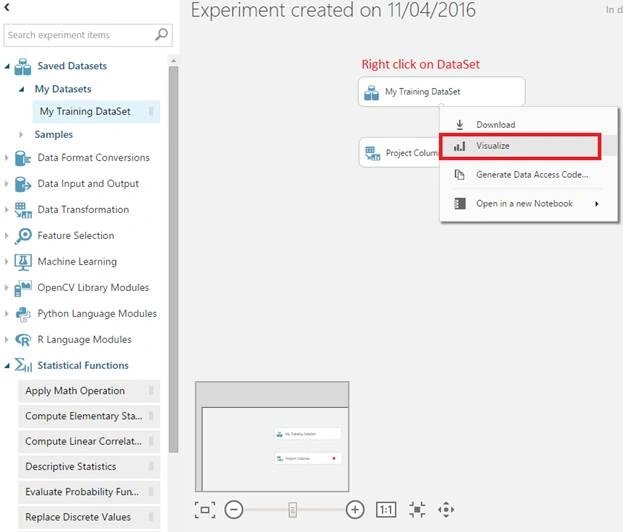This screenshot has height=532, width=623.
Task: Click the zoom slider handle
Action: pos(292,510)
